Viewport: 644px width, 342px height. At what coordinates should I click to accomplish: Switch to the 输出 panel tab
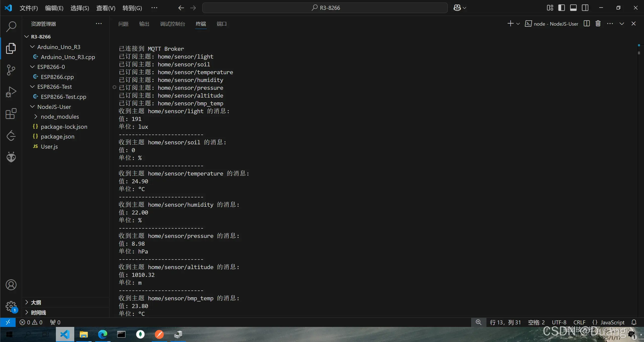(x=144, y=24)
